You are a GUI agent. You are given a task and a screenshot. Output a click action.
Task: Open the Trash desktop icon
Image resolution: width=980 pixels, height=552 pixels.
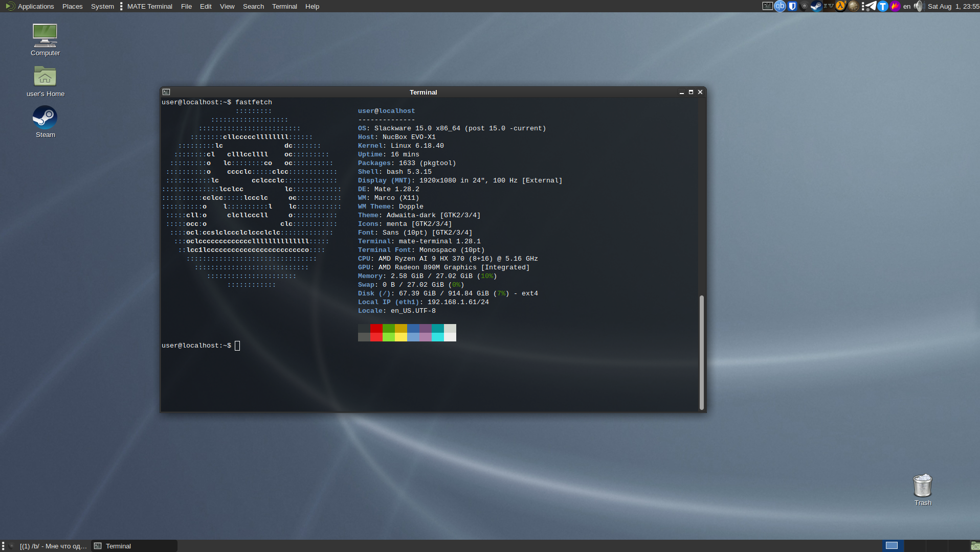click(x=923, y=490)
